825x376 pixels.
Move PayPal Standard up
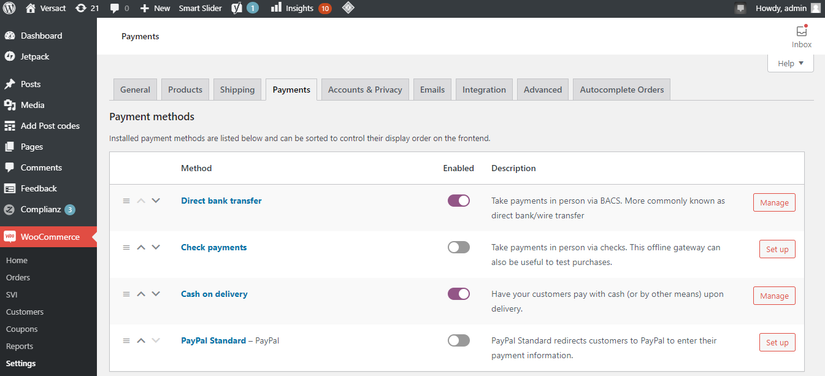pos(140,340)
